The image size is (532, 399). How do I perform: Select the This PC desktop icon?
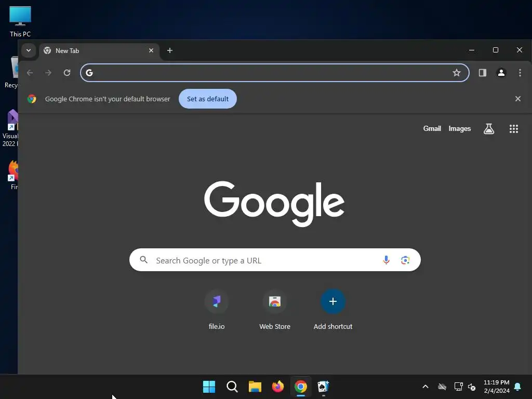[20, 22]
